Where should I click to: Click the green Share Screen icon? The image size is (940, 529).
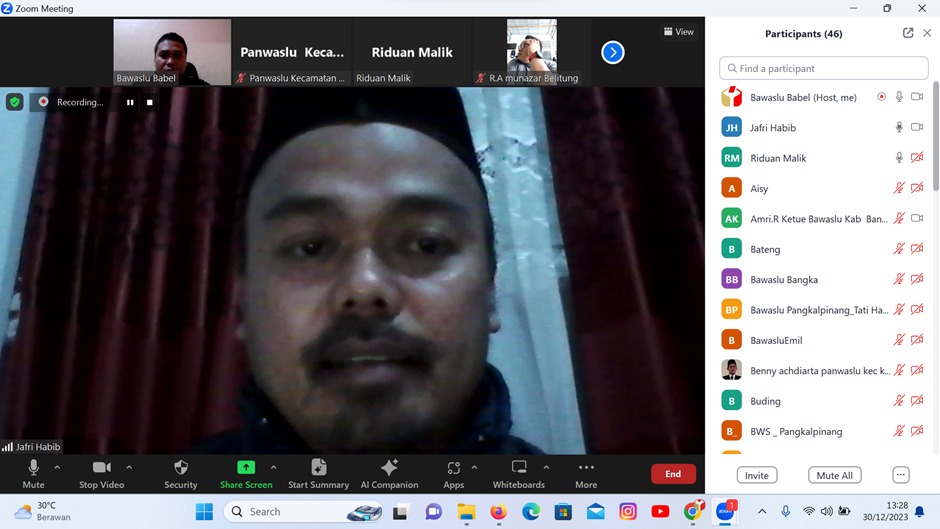pyautogui.click(x=245, y=468)
